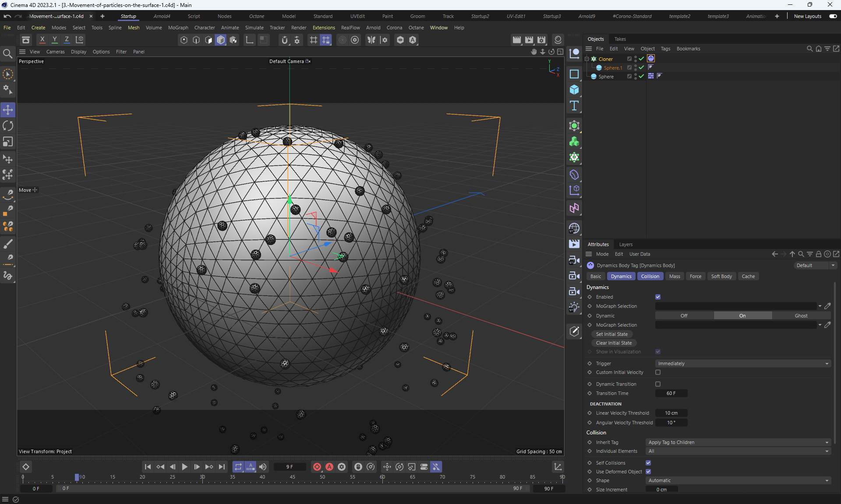Disable the Enabled checkbox in Dynamics
This screenshot has height=504, width=841.
point(658,297)
